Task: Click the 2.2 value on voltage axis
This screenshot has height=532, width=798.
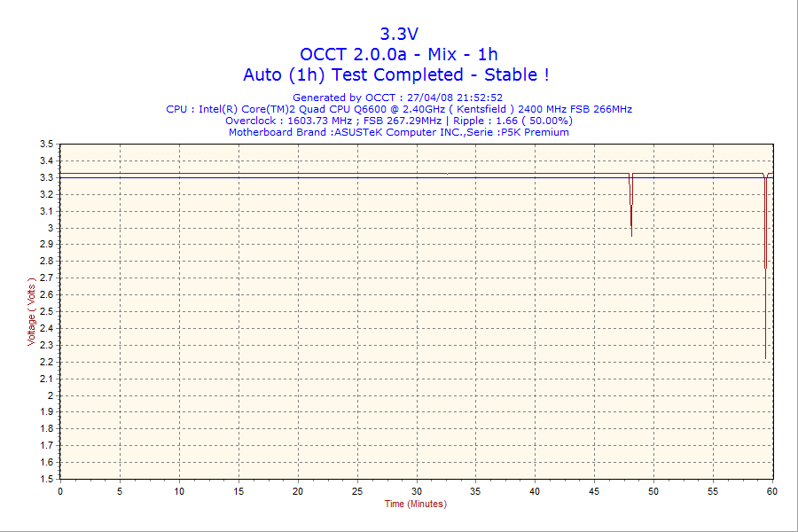Action: pos(46,362)
